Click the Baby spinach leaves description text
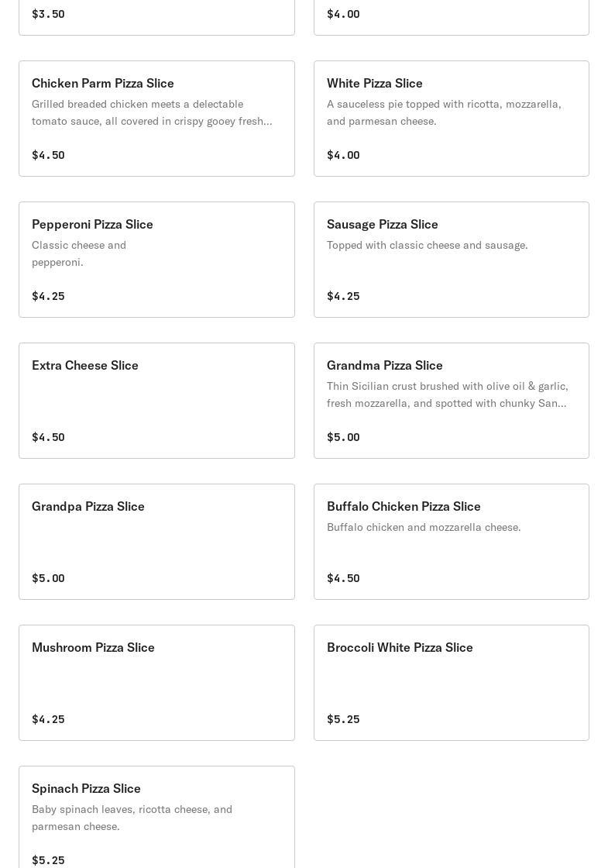608x868 pixels. (x=132, y=818)
